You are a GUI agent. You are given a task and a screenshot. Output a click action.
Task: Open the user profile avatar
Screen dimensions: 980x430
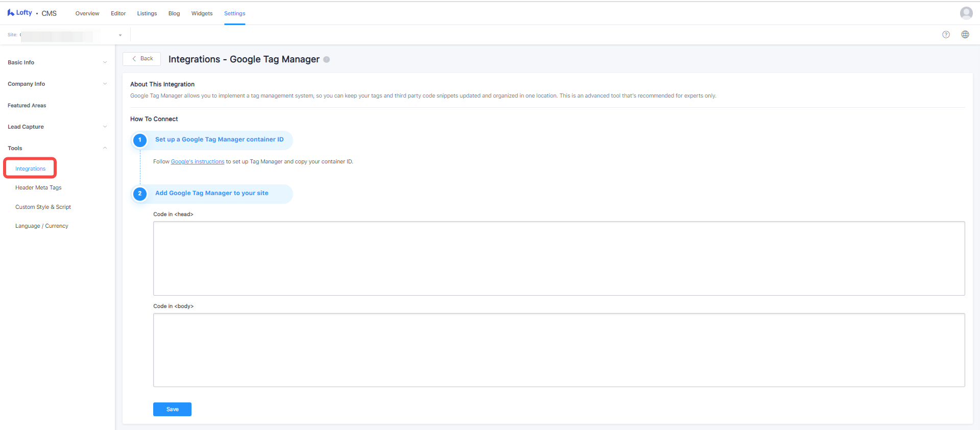pos(966,13)
